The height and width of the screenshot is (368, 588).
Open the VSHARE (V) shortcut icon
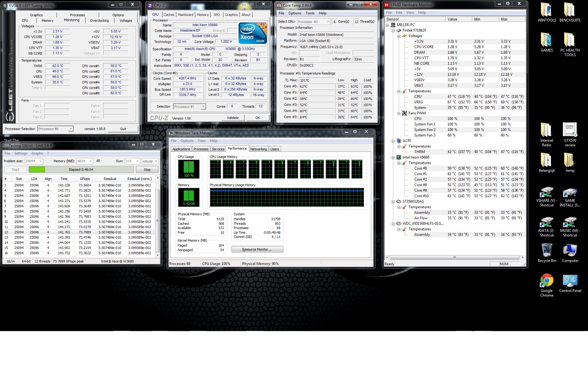tap(547, 192)
